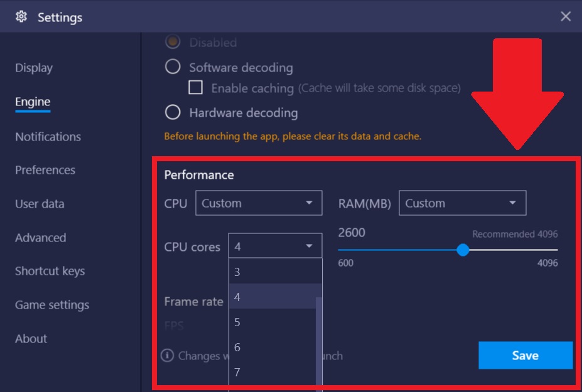Choose 6 in the CPU cores list
Screen dimensions: 582x392
(x=272, y=347)
